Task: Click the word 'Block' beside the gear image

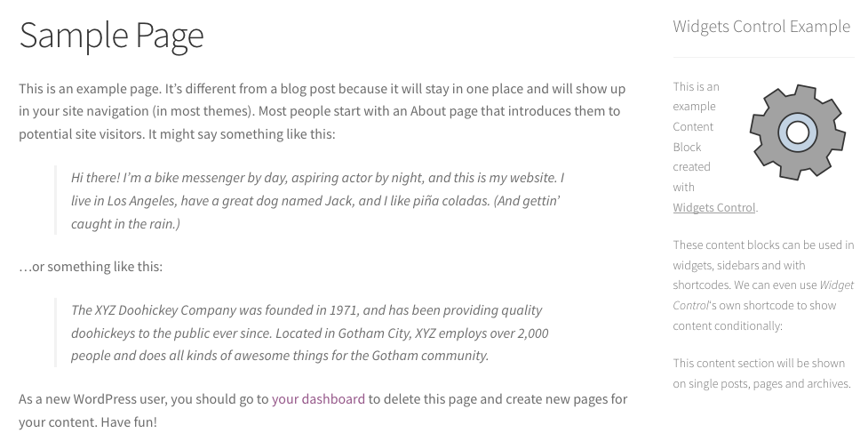Action: [687, 147]
